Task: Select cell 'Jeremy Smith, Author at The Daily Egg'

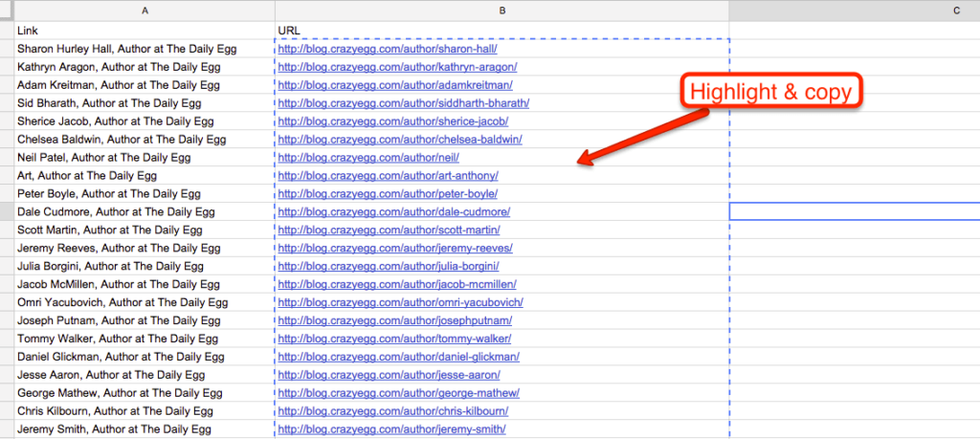Action: point(145,429)
